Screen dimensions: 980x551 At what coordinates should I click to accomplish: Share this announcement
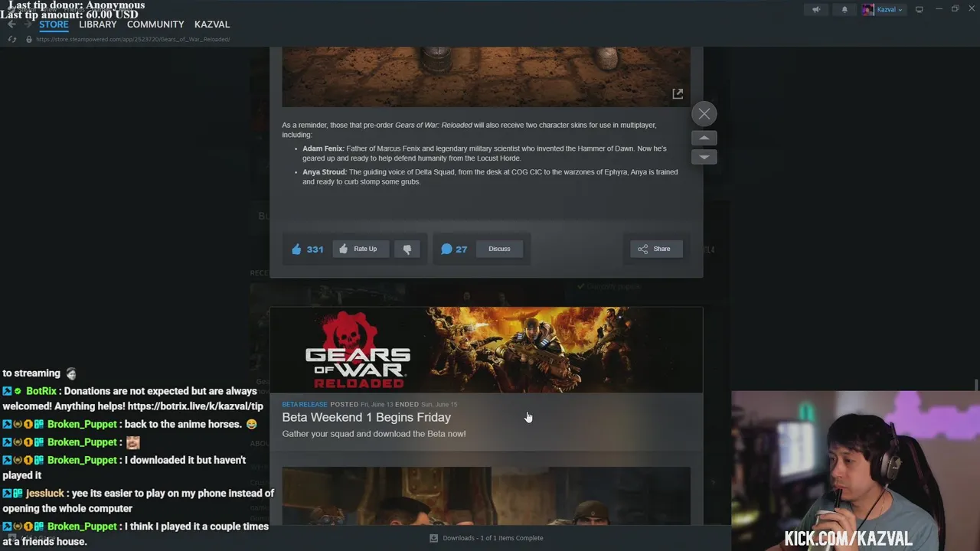pos(656,249)
